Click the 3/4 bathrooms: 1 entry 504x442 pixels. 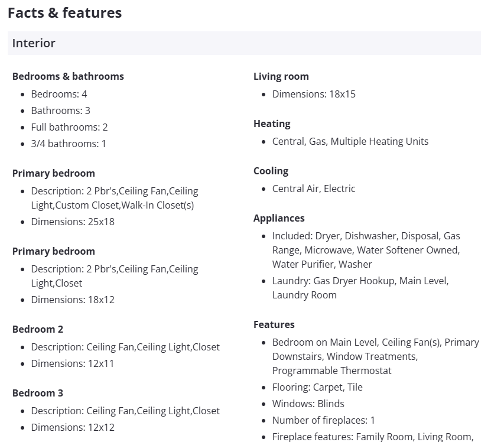point(69,144)
